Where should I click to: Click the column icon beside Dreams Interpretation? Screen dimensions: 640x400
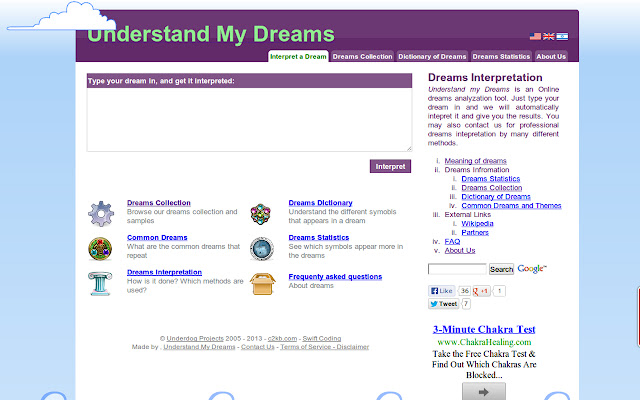[100, 283]
